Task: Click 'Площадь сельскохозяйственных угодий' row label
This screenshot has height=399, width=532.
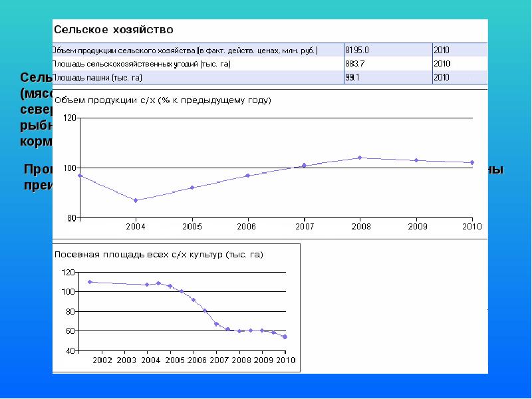Action: tap(145, 64)
